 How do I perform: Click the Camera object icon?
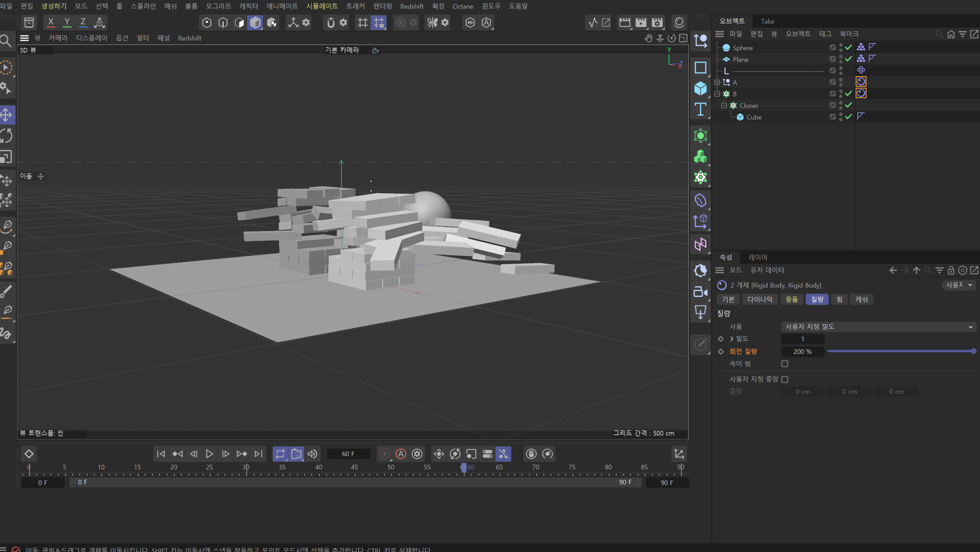[x=700, y=292]
